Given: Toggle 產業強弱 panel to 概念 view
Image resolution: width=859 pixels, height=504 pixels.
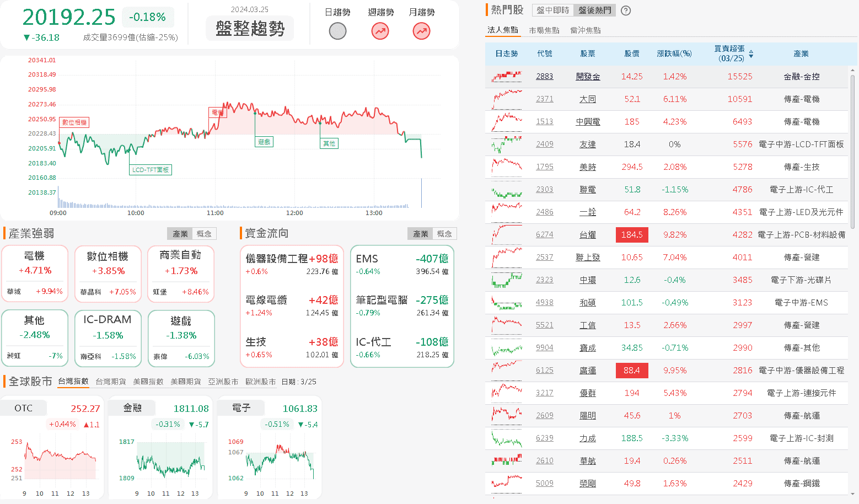Looking at the screenshot, I should click(204, 234).
